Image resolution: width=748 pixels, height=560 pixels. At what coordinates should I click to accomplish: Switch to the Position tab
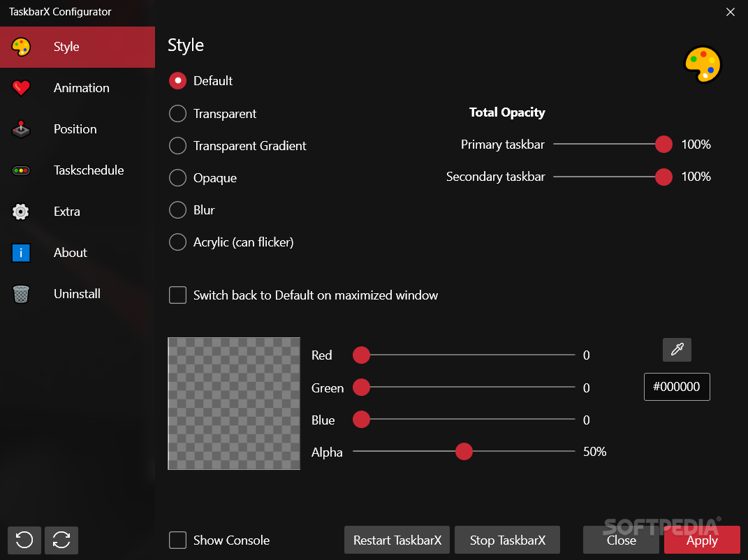78,128
